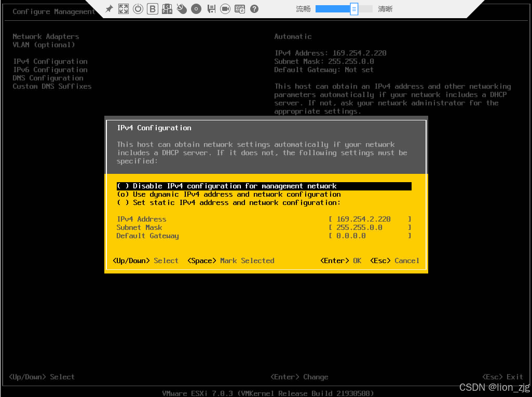The image size is (532, 397).
Task: Select IPv6 Configuration menu entry
Action: 50,70
